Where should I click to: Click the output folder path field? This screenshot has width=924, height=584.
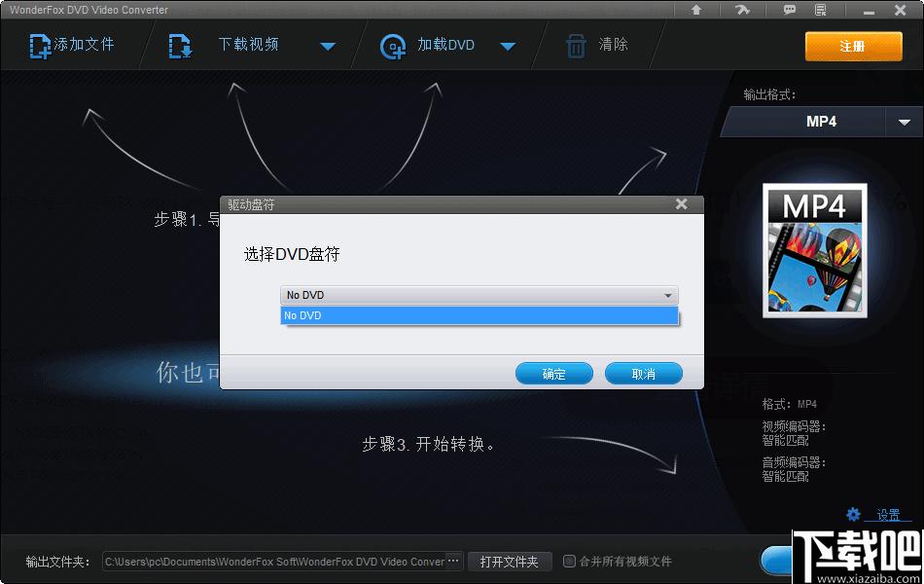pyautogui.click(x=274, y=562)
